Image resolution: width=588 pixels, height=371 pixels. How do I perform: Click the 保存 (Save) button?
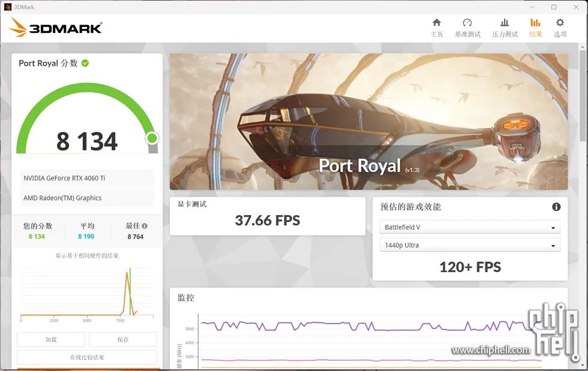pyautogui.click(x=123, y=339)
